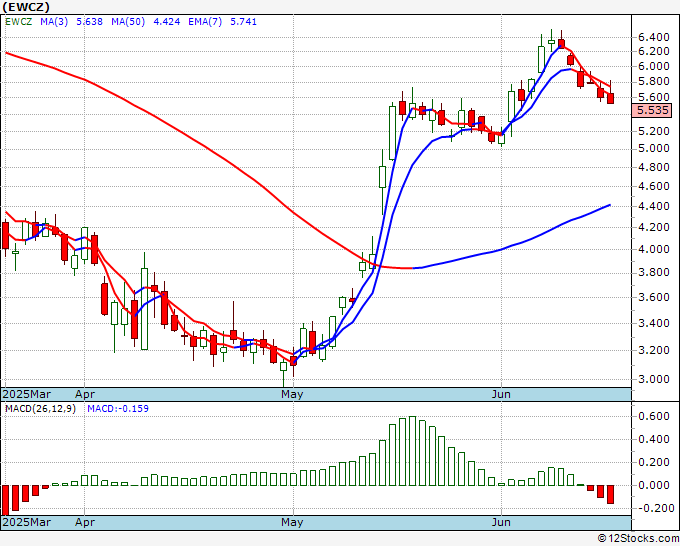Click the 0.600 MACD axis label

pyautogui.click(x=654, y=416)
